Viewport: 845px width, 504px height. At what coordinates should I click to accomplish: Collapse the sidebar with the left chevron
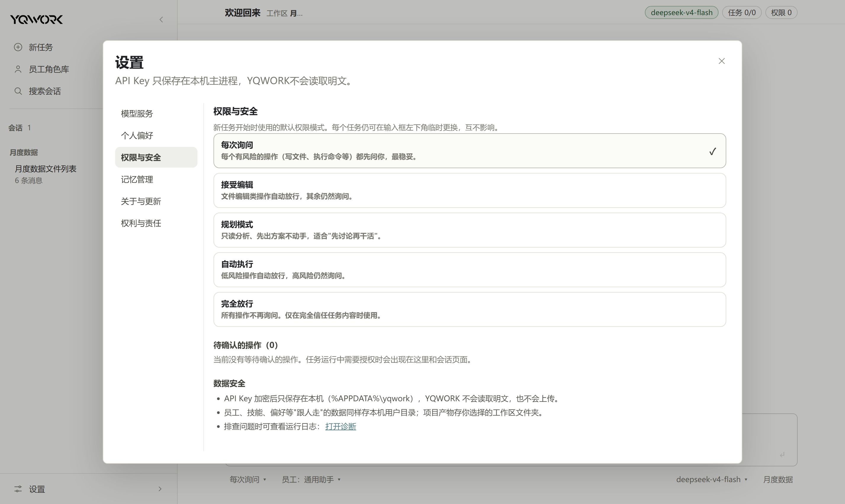point(161,19)
